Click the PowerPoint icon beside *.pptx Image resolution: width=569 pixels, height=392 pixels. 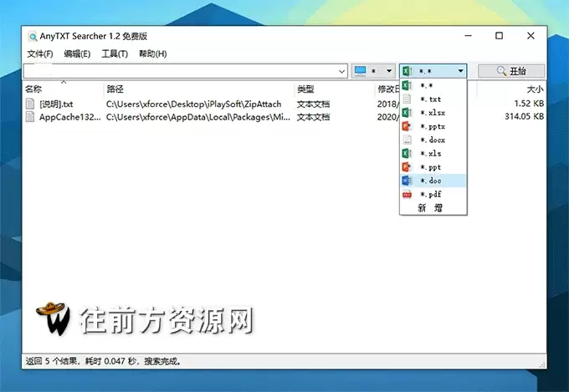click(407, 126)
